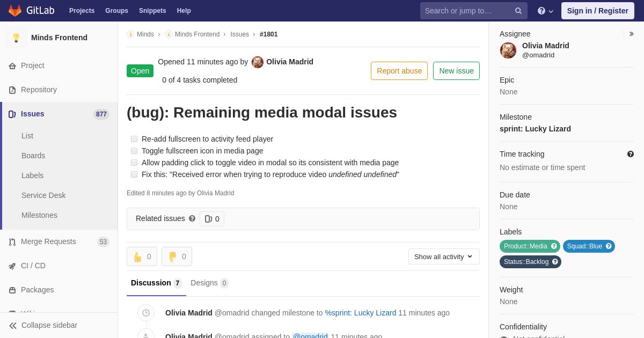Click the Issues breadcrumb link
The image size is (644, 338).
point(239,34)
